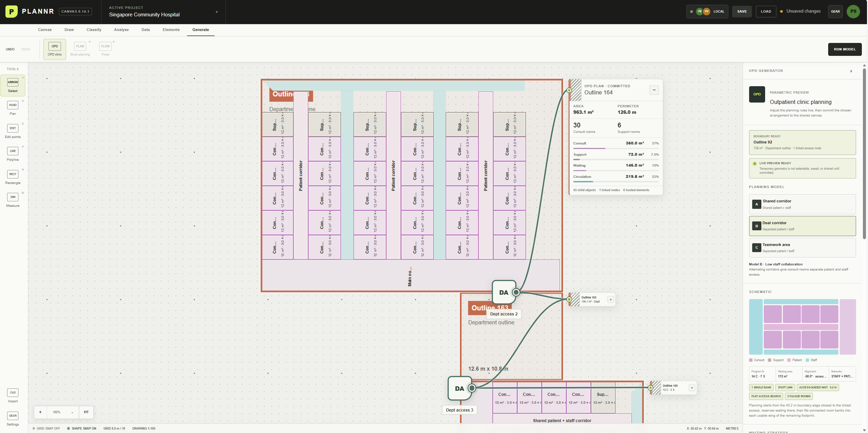Select planning model C Teamwork area
Image resolution: width=868 pixels, height=433 pixels.
[802, 248]
